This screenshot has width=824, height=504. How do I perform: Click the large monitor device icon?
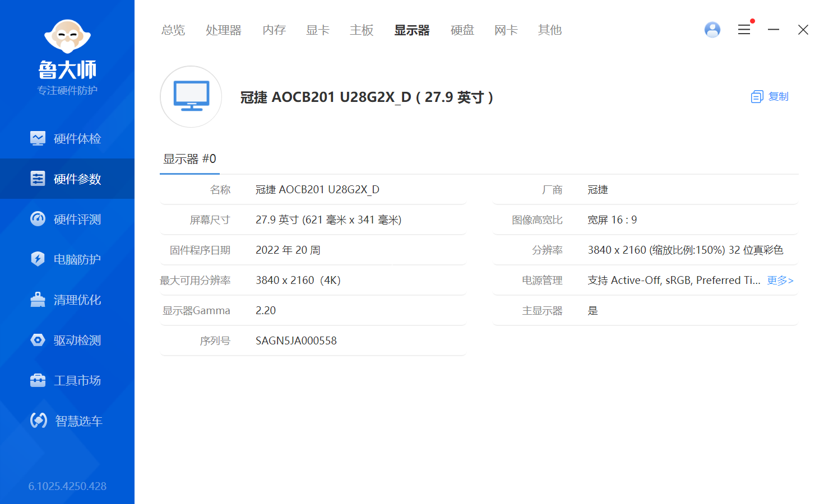[x=191, y=97]
